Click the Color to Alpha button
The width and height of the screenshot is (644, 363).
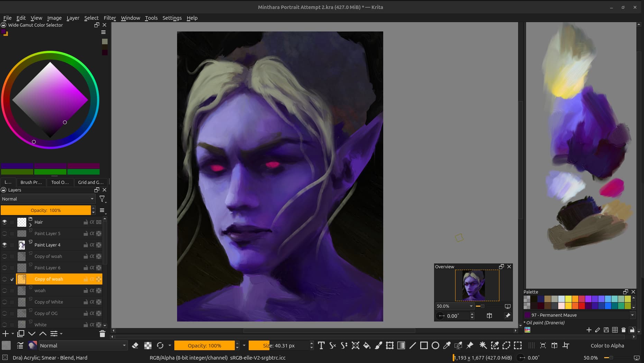click(x=607, y=345)
